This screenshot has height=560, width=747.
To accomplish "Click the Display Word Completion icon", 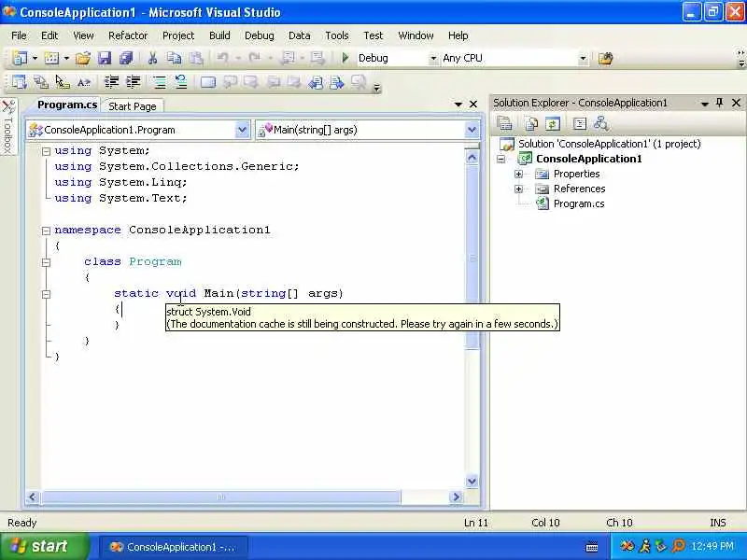I will tap(84, 82).
